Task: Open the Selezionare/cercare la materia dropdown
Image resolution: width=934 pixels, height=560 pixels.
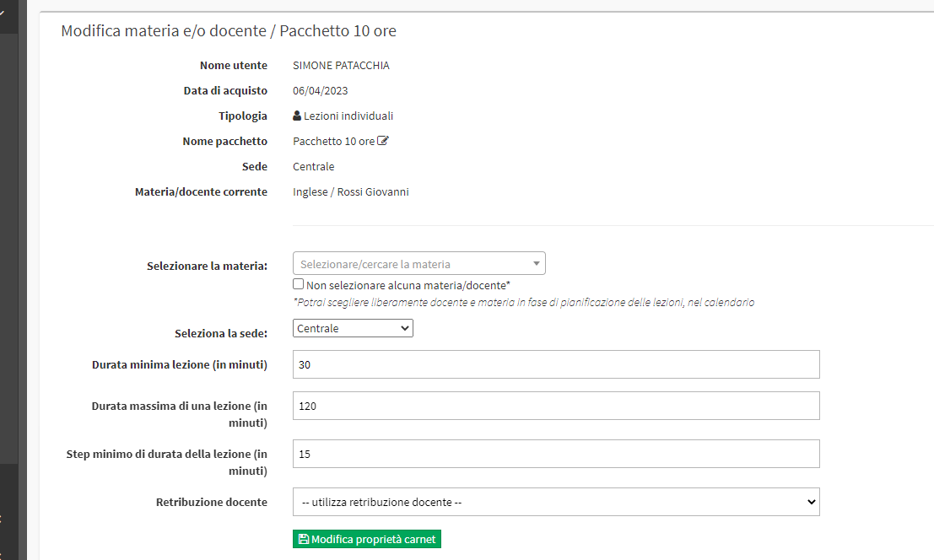Action: [418, 264]
